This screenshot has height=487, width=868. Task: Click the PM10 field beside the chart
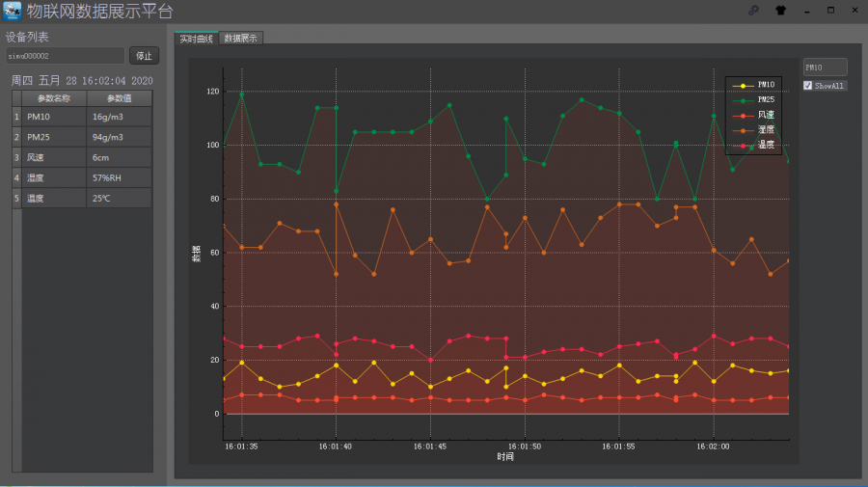click(825, 68)
